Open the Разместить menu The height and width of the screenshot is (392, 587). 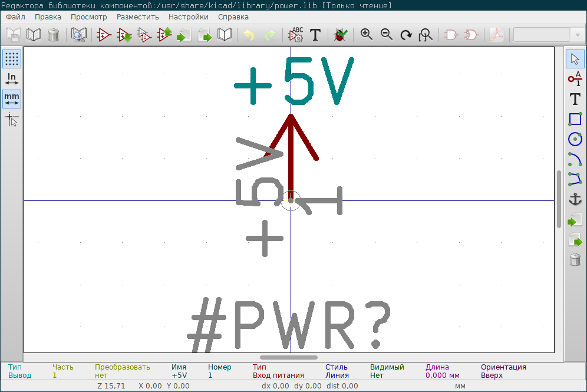(137, 17)
